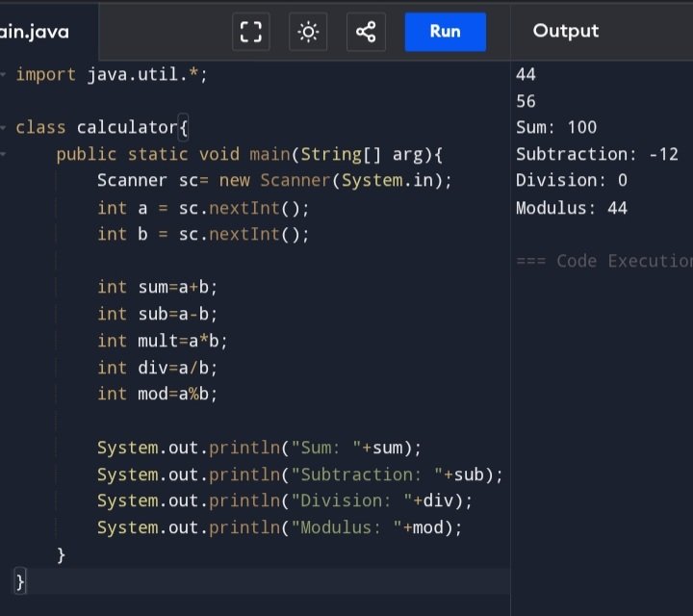Viewport: 693px width, 616px height.
Task: Click the Scanner sc declaration line
Action: (x=274, y=181)
